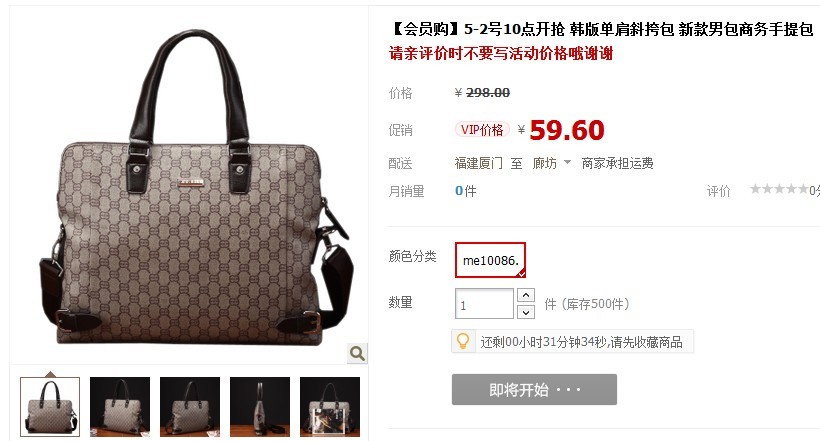This screenshot has height=441, width=820.
Task: Decrease quantity with the down arrow
Action: pyautogui.click(x=526, y=312)
